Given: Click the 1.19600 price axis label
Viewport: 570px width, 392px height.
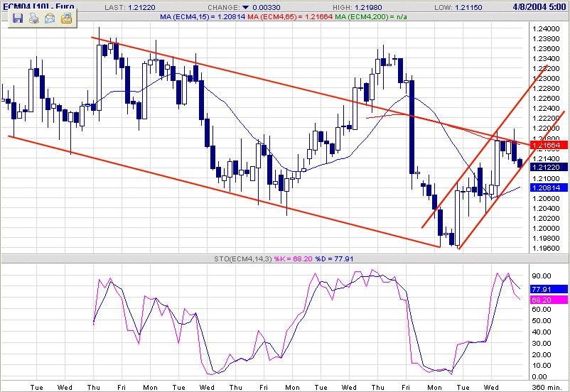Looking at the screenshot, I should [x=546, y=248].
